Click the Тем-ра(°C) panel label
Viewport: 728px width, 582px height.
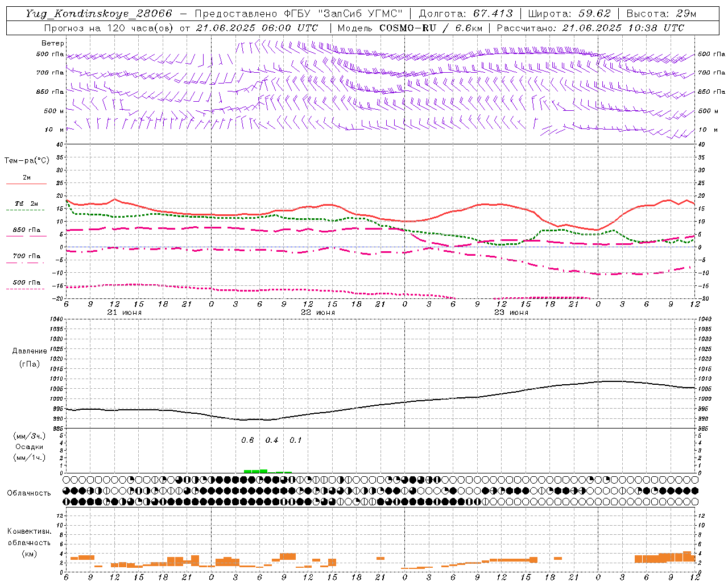[x=27, y=161]
